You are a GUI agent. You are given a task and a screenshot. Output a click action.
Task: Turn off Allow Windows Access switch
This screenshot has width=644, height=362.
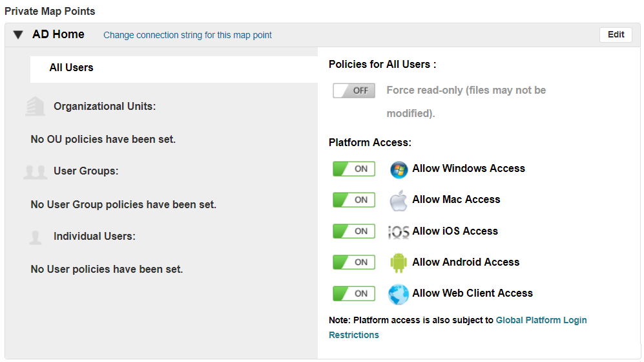click(x=354, y=169)
